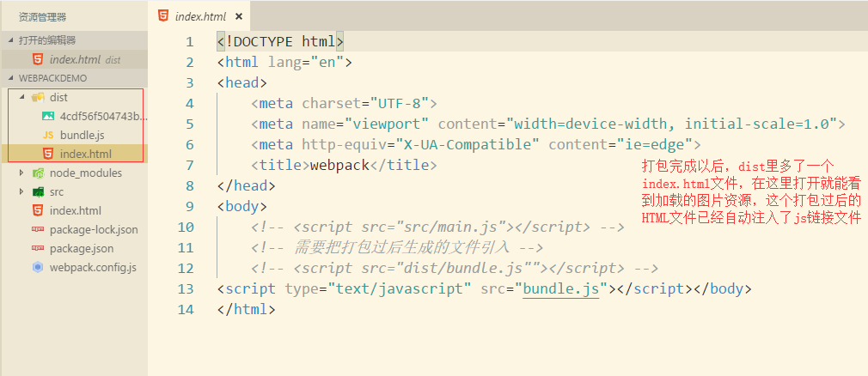The image size is (868, 376).
Task: Click the node_modules folder icon
Action: (38, 173)
